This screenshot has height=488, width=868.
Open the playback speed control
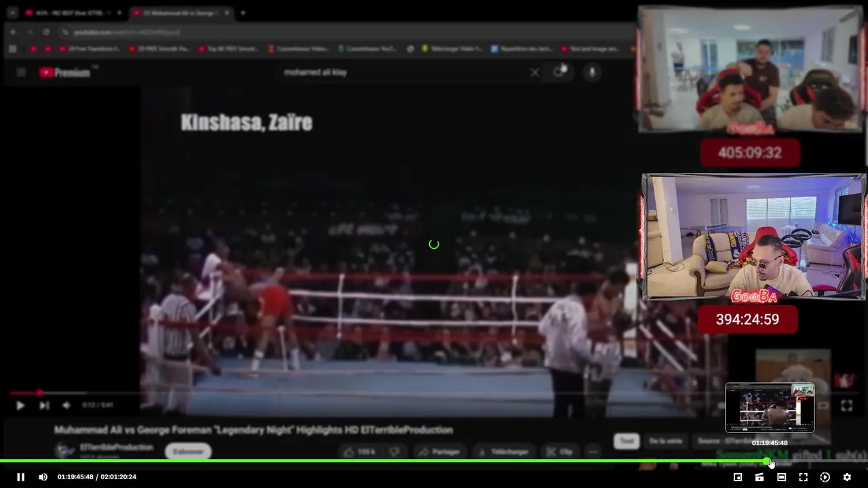click(x=825, y=477)
